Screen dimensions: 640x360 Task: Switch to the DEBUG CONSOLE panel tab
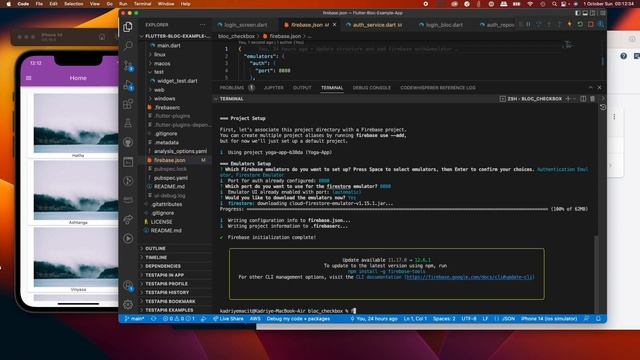371,88
